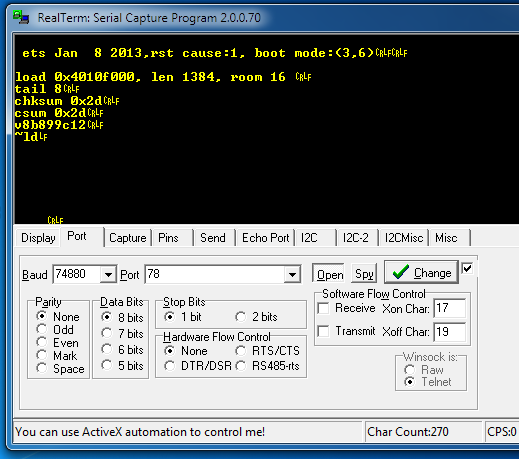The image size is (519, 459).
Task: Expand the Baud rate dropdown arrow
Action: coord(108,275)
